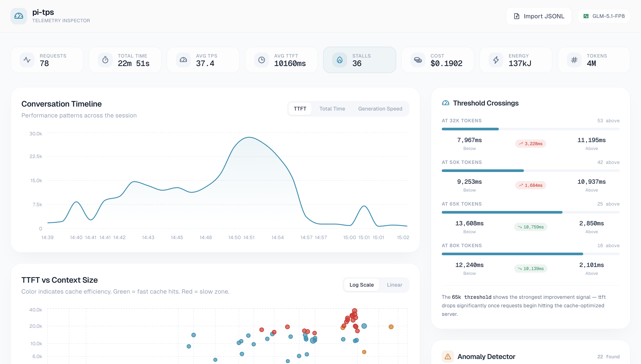Click the Cost coins icon
This screenshot has width=641, height=364.
tap(418, 60)
